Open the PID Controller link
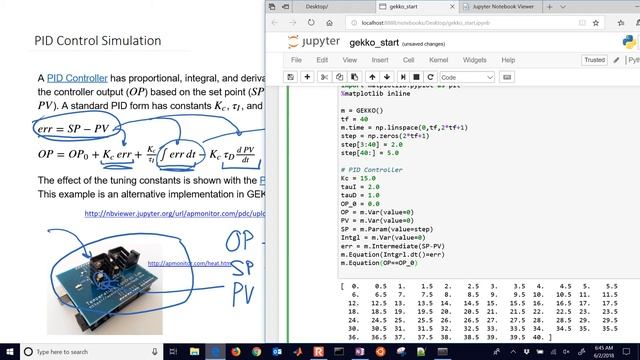This screenshot has width=640, height=360. tap(77, 78)
